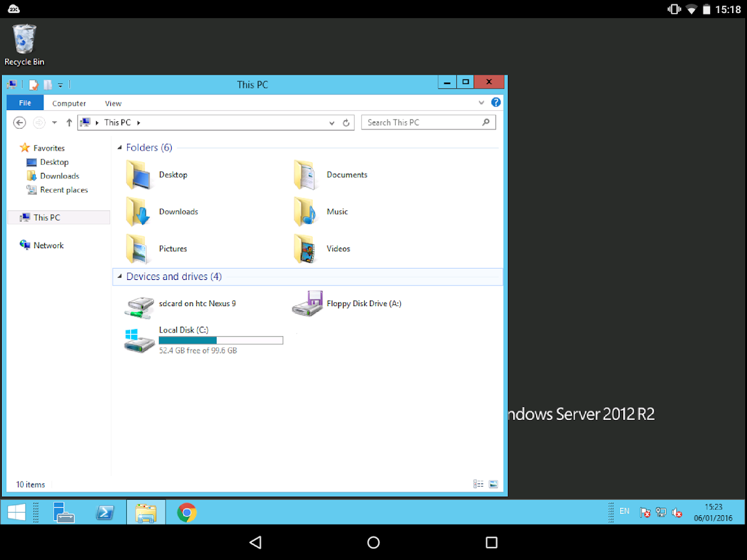
Task: Launch Server Manager from the taskbar
Action: [x=63, y=512]
